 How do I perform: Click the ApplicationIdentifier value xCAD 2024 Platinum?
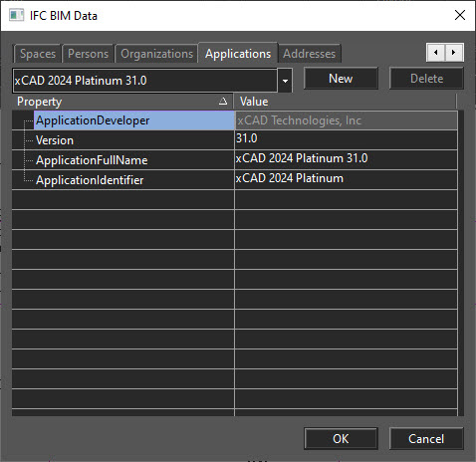click(x=347, y=180)
